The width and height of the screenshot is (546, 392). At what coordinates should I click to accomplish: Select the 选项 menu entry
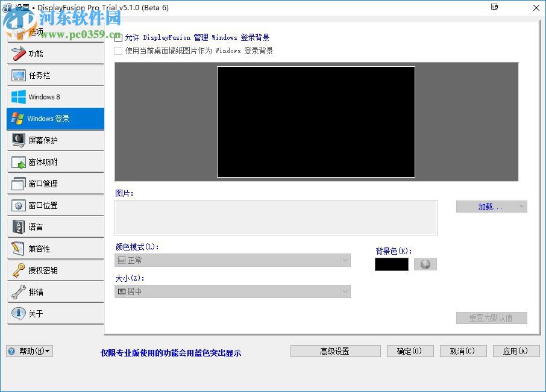coord(35,31)
